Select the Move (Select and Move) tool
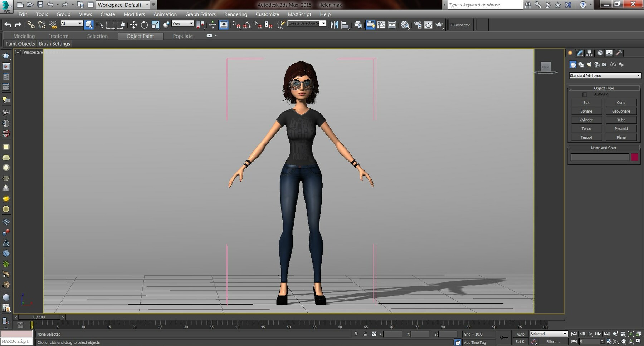 pos(133,25)
